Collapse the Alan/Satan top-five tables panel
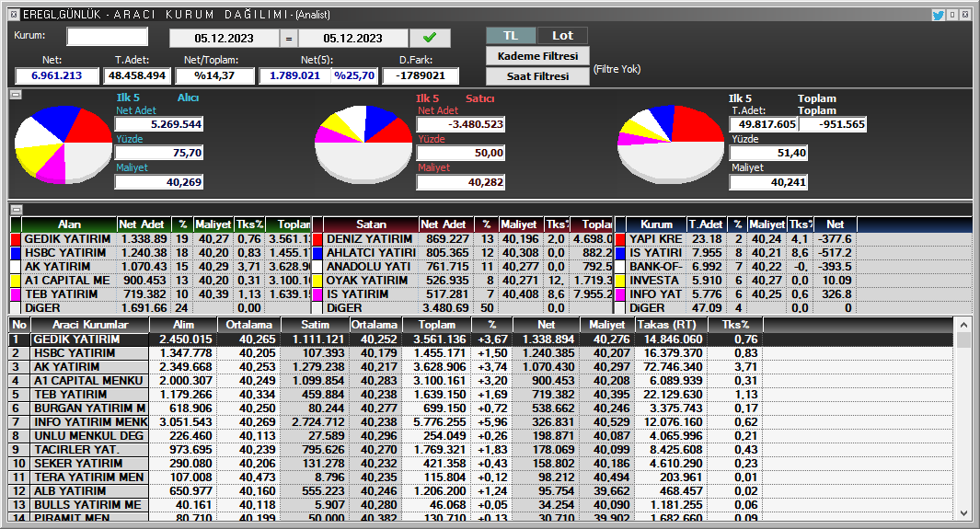 [16, 210]
